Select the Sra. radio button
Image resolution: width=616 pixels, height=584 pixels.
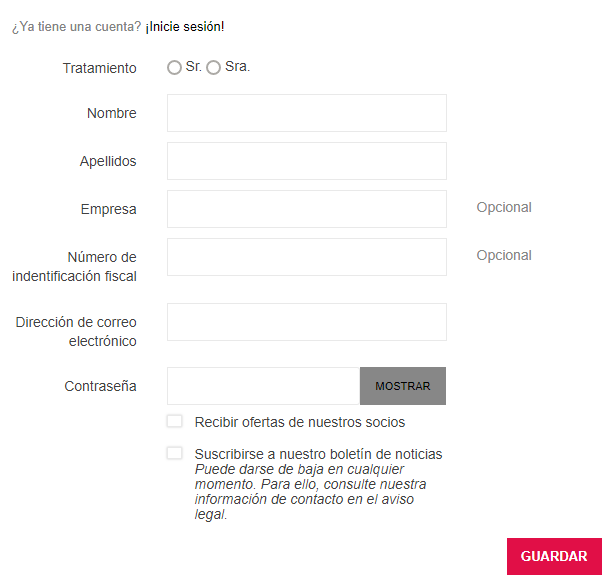[x=213, y=68]
